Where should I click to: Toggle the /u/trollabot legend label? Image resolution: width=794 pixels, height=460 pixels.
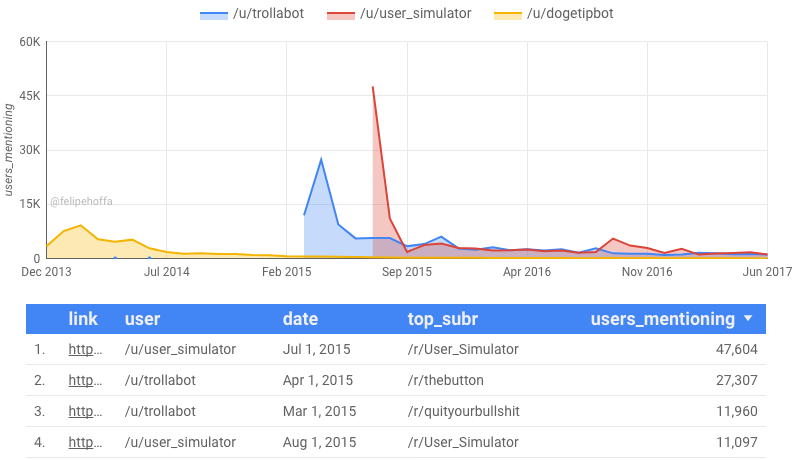(x=268, y=13)
